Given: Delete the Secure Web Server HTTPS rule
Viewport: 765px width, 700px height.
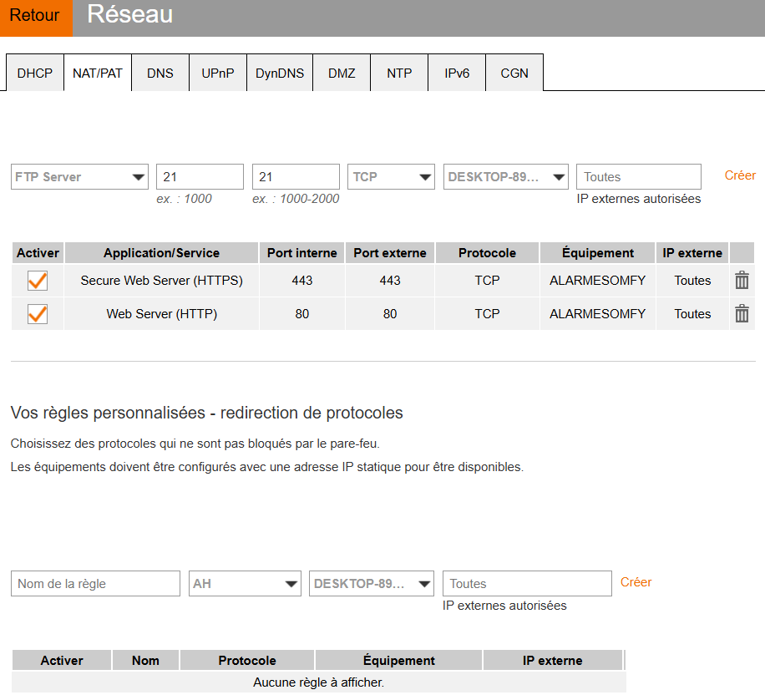Looking at the screenshot, I should pos(742,281).
